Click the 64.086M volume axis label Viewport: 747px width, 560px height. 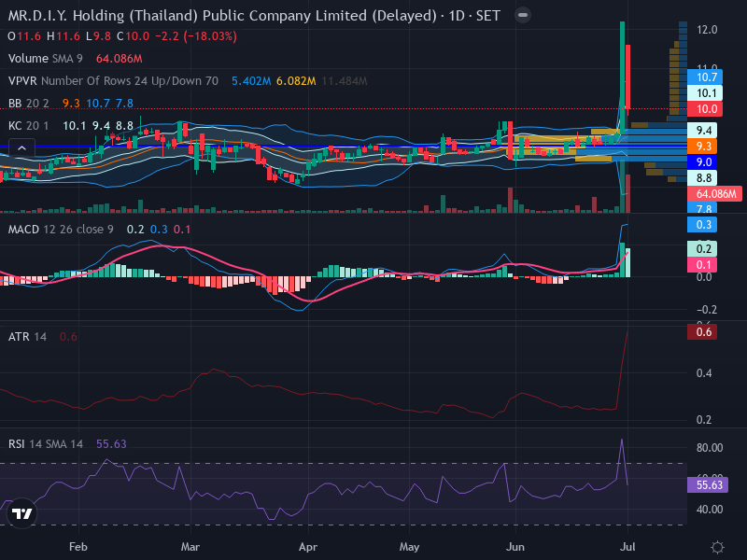coord(714,194)
